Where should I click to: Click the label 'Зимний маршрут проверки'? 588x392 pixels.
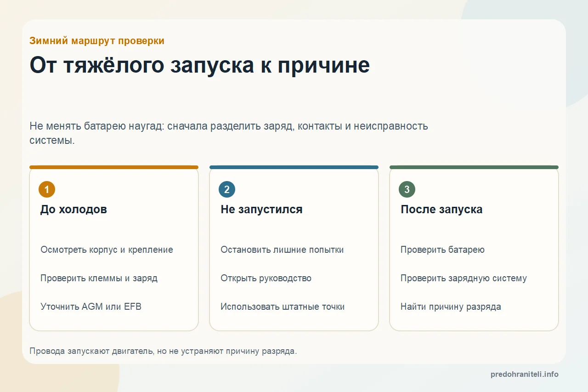click(x=97, y=41)
